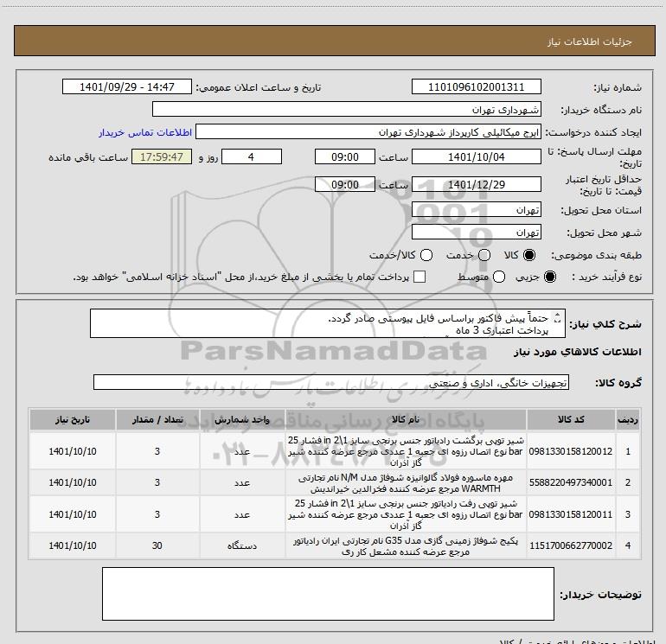Image resolution: width=666 pixels, height=644 pixels.
Task: Click the buyer notes text area
Action: coord(328,594)
